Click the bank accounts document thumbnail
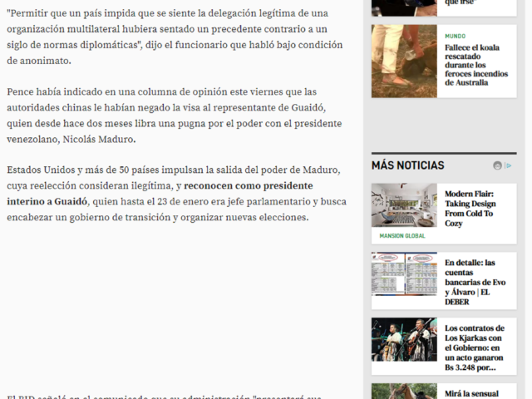The image size is (532, 399). tap(404, 274)
